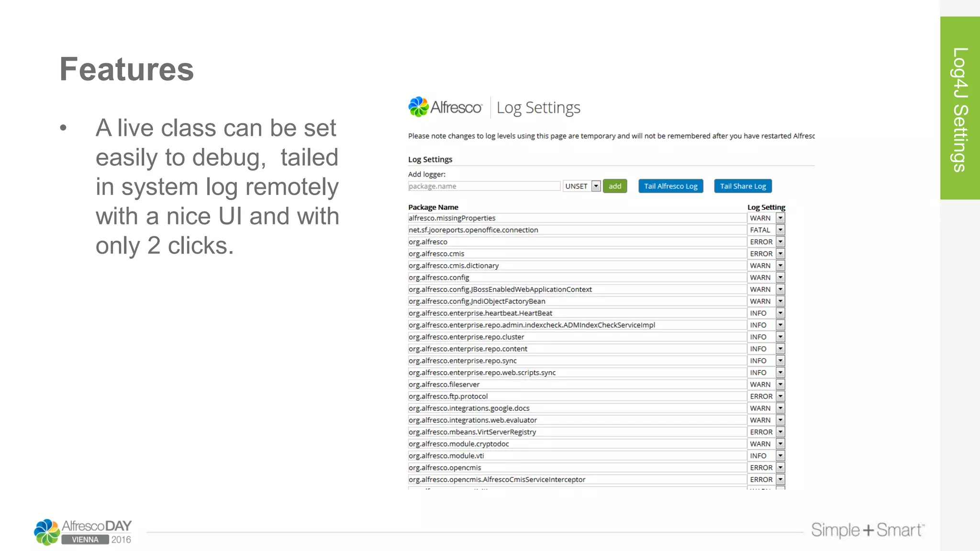980x551 pixels.
Task: Select the org.alfresco.cmis.dictionary package name
Action: 577,265
